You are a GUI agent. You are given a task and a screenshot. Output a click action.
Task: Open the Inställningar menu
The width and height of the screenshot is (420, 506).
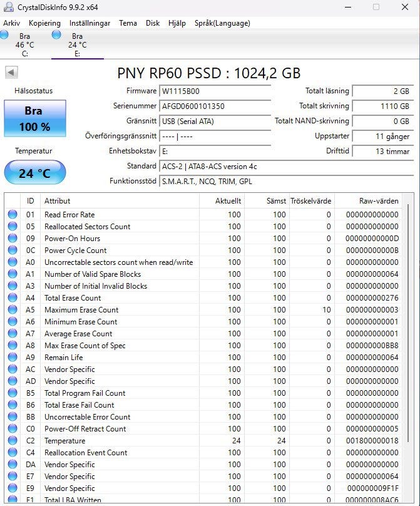point(90,23)
